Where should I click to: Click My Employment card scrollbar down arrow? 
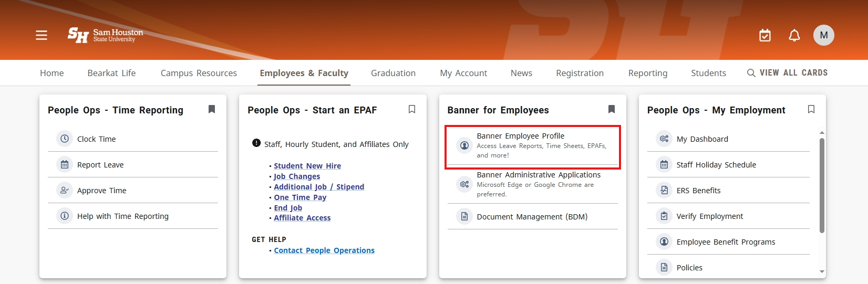pyautogui.click(x=822, y=271)
